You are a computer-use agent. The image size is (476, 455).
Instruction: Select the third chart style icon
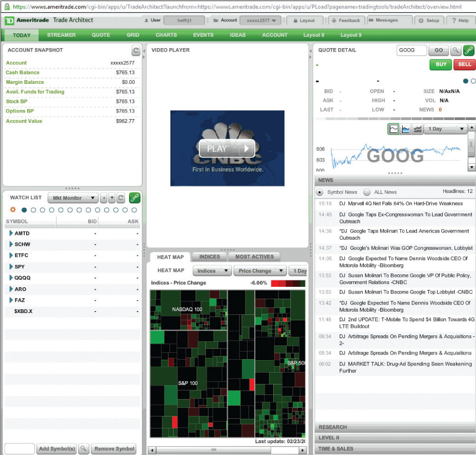pyautogui.click(x=418, y=129)
